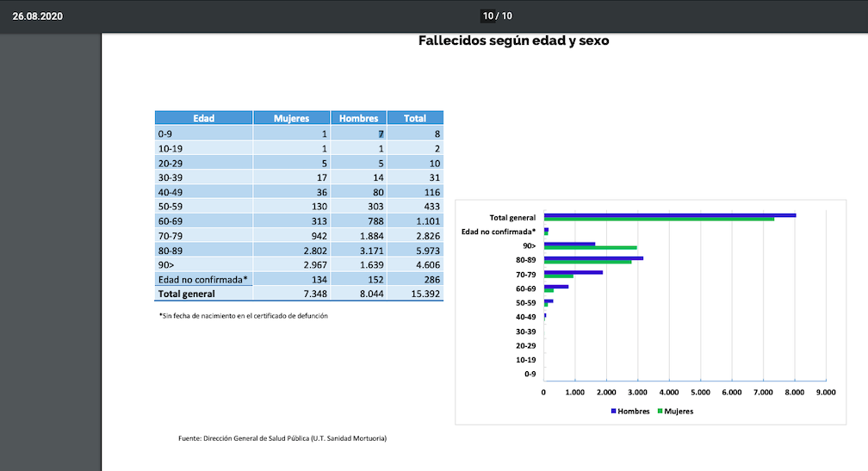Click the document title 26.08.2020
Viewport: 868px width, 471px height.
37,16
